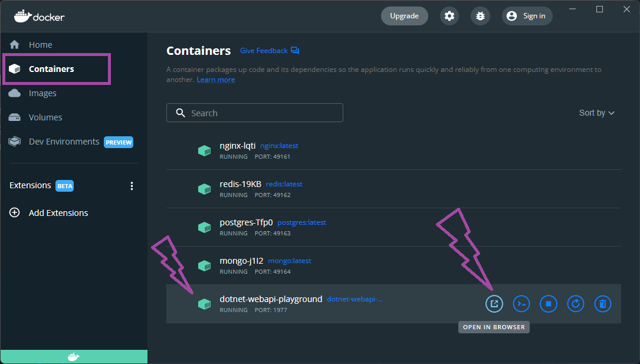Open settings gear icon

(449, 16)
